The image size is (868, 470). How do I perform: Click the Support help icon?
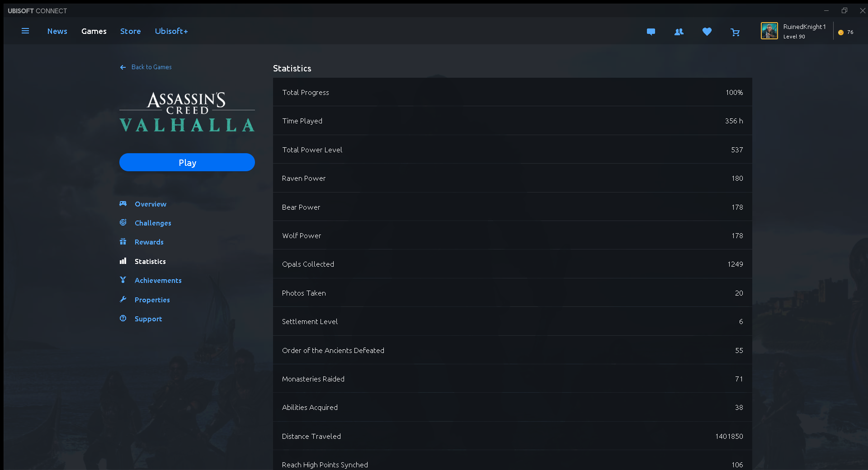[123, 319]
